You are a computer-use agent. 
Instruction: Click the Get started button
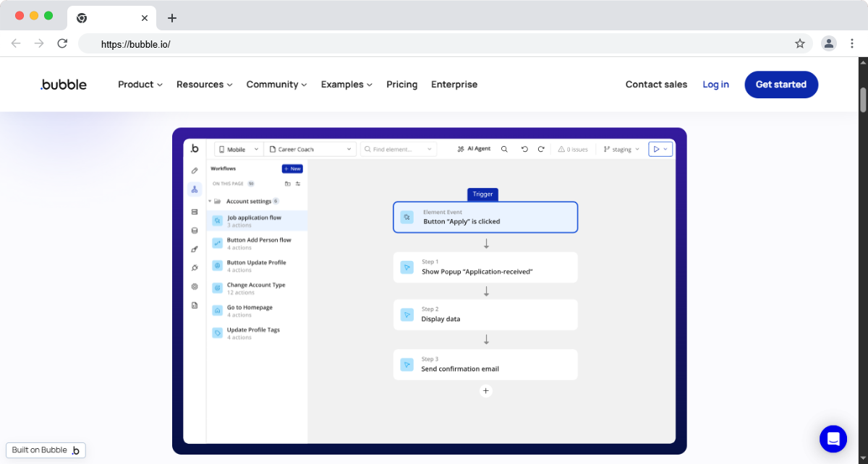781,85
